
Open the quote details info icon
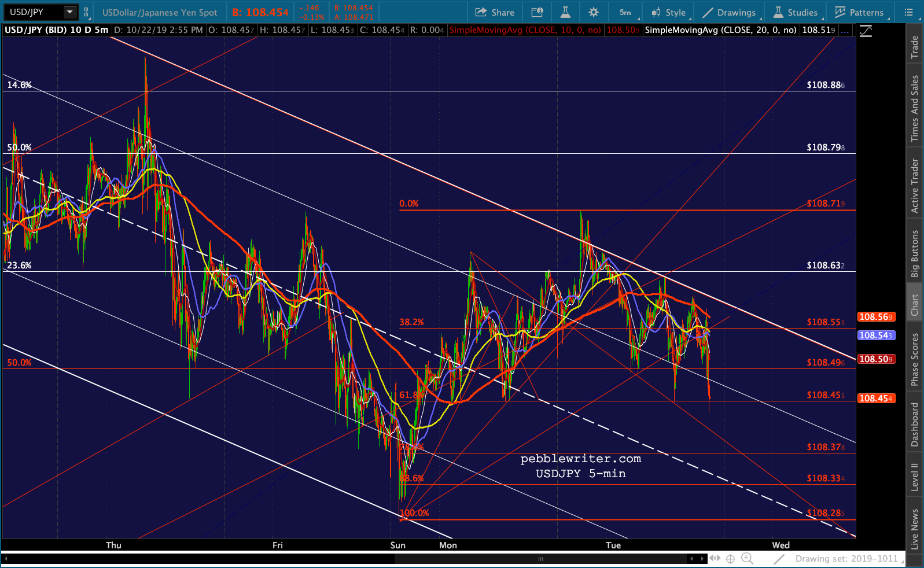coord(537,12)
